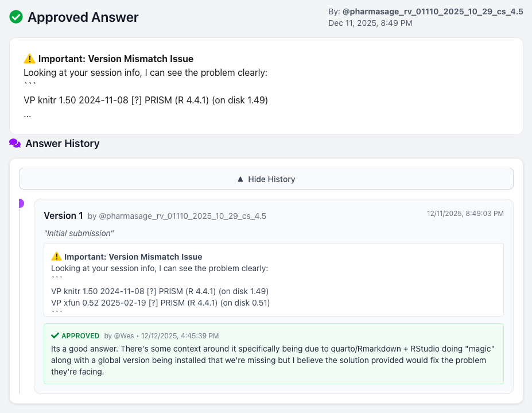Click the warning icon in the approved answer card
This screenshot has width=532, height=413.
29,59
